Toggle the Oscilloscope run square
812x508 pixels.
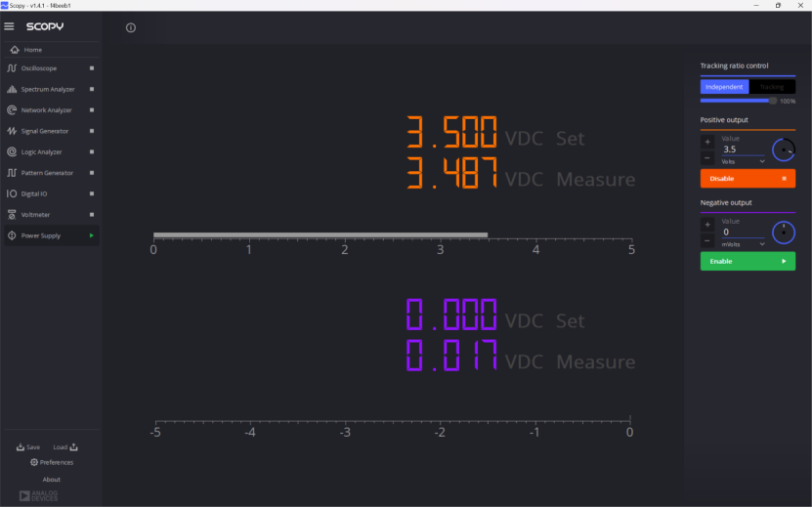click(x=92, y=68)
